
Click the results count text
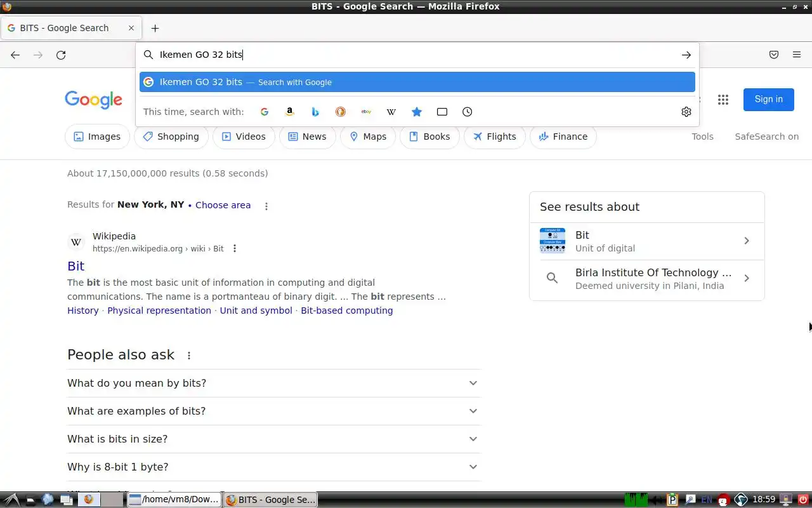(x=167, y=173)
